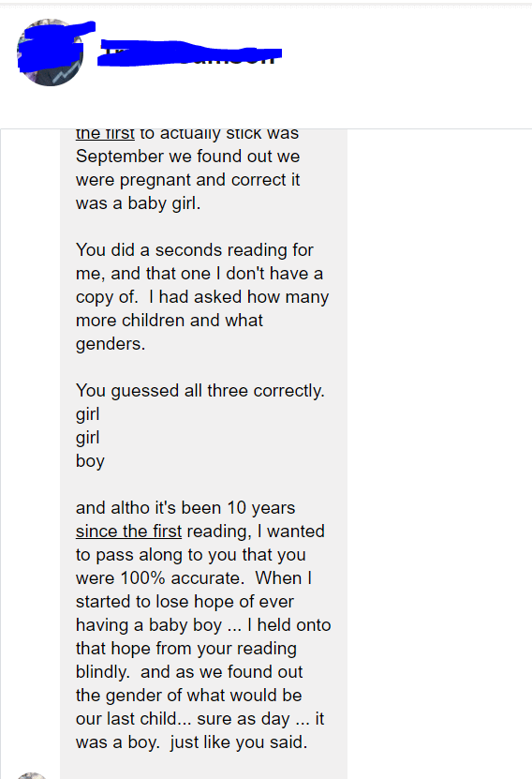Click the empty white area right of message bubble
Screen dimensions: 532x779
(x=439, y=447)
